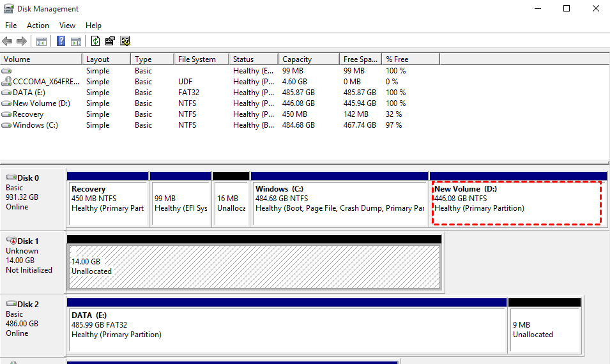Open the File menu
The image size is (610, 364).
click(x=11, y=26)
